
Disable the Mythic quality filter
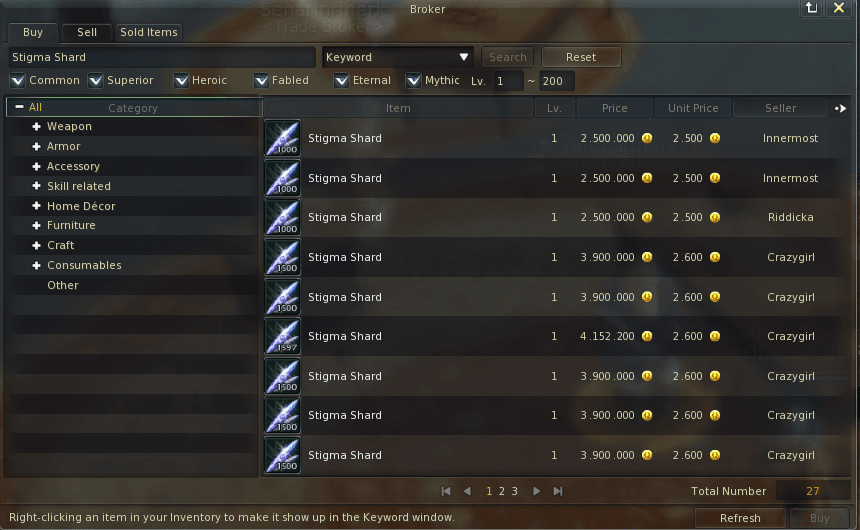pyautogui.click(x=413, y=81)
